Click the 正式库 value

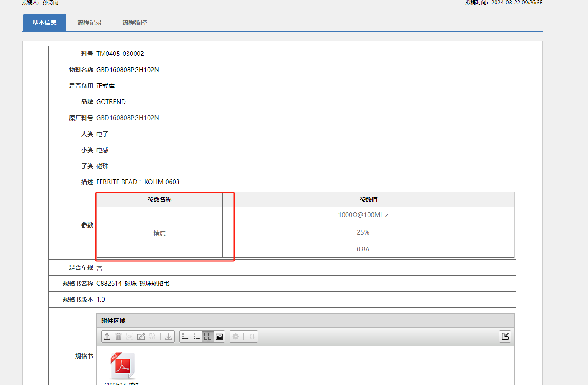pos(105,86)
